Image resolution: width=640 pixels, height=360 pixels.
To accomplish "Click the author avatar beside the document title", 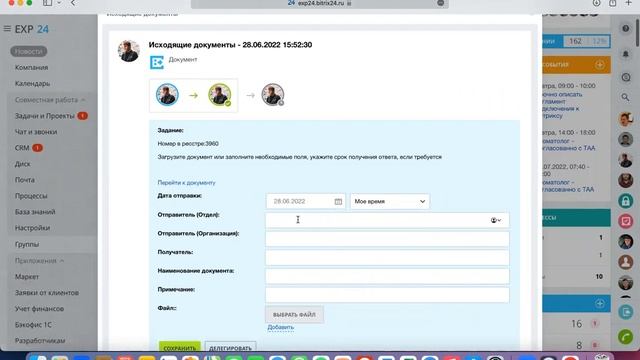I will [x=129, y=51].
